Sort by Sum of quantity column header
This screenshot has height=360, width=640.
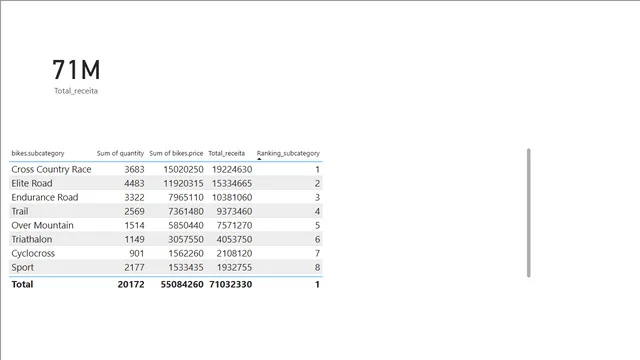[x=120, y=153]
